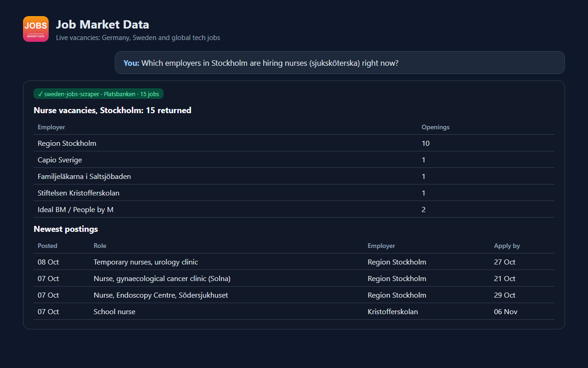Viewport: 588px width, 368px height.
Task: Click the "Role" column header
Action: pyautogui.click(x=100, y=246)
